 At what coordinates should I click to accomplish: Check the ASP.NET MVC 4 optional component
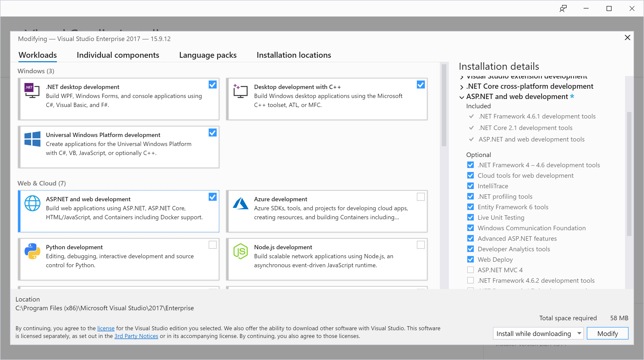pos(470,270)
